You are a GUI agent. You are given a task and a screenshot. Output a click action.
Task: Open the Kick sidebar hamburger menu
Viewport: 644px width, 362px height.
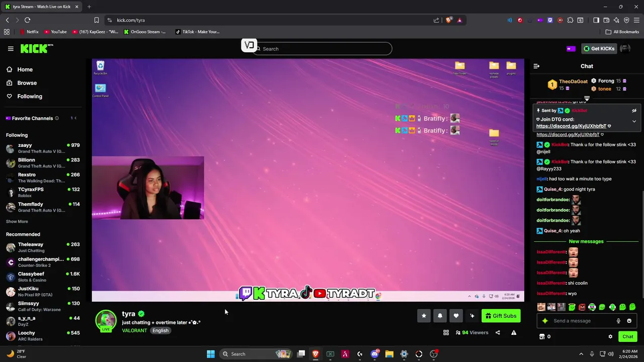11,49
